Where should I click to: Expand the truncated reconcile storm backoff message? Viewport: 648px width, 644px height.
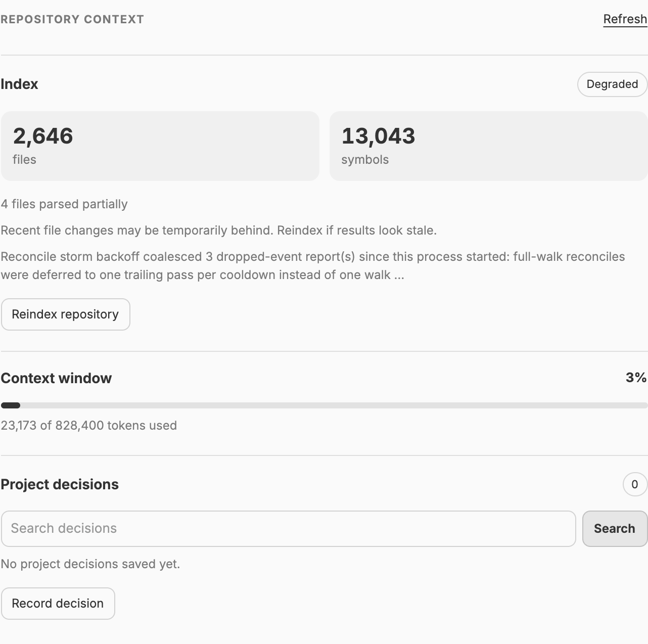click(313, 266)
